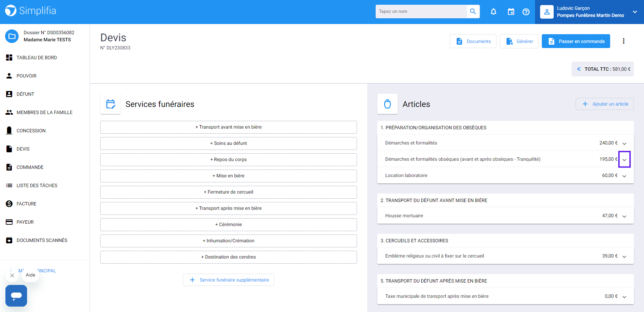The width and height of the screenshot is (644, 312).
Task: Click the search magnifier icon
Action: click(473, 12)
